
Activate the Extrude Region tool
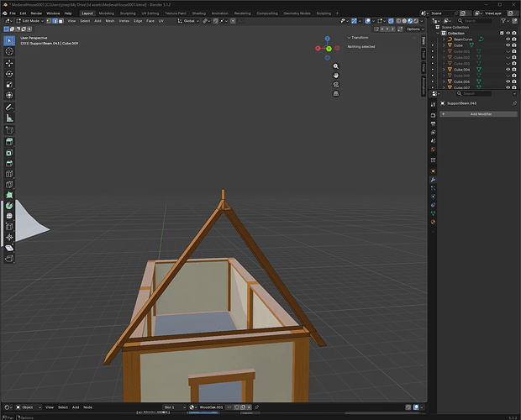pos(9,142)
